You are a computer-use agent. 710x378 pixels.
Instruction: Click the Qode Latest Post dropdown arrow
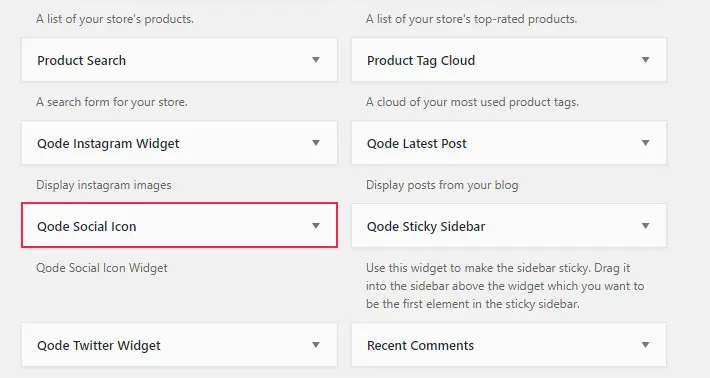click(x=646, y=143)
